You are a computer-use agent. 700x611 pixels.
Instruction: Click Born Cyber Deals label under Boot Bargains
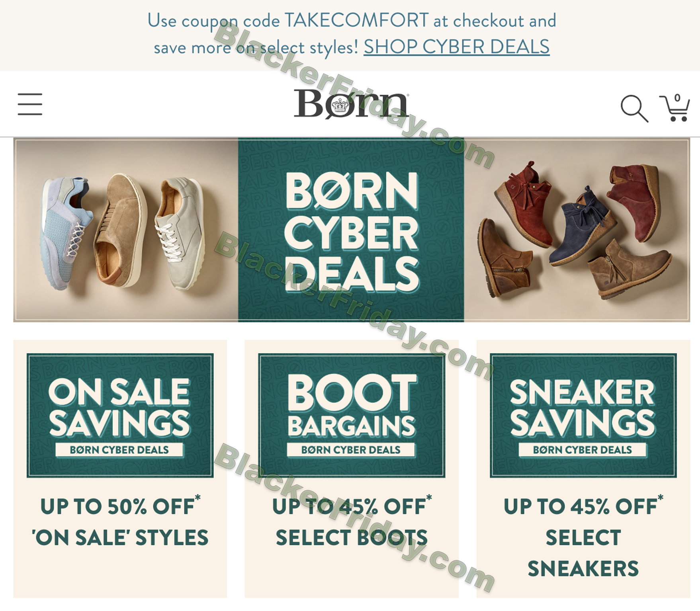click(351, 450)
